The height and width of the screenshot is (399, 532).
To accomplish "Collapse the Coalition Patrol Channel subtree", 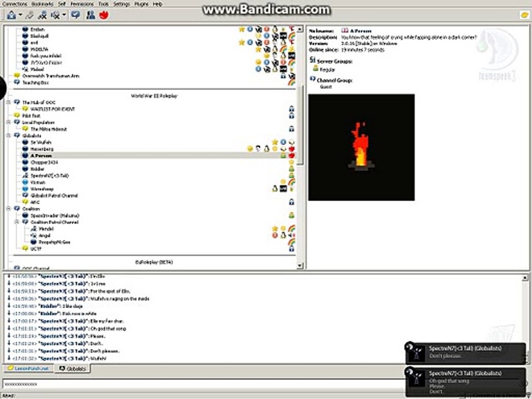I will pyautogui.click(x=17, y=222).
